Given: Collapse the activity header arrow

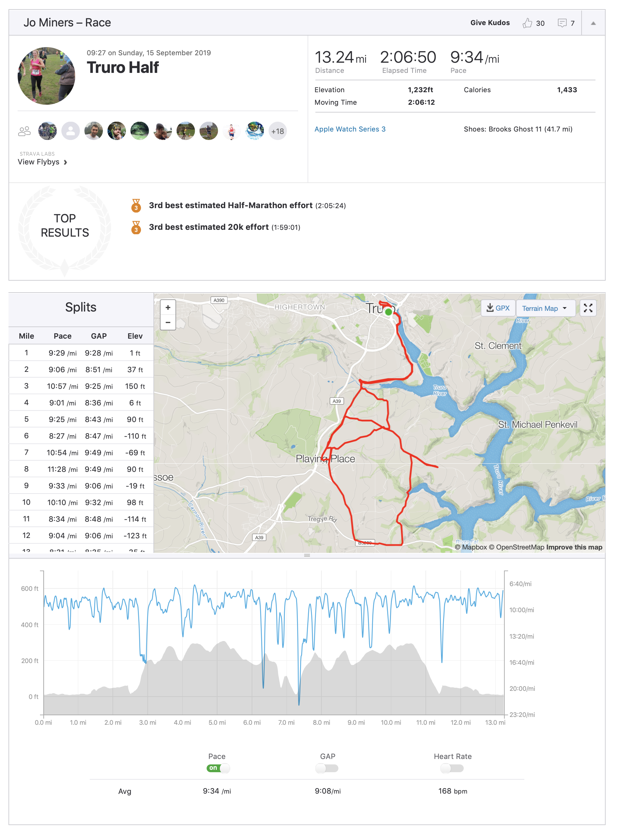Looking at the screenshot, I should [593, 23].
